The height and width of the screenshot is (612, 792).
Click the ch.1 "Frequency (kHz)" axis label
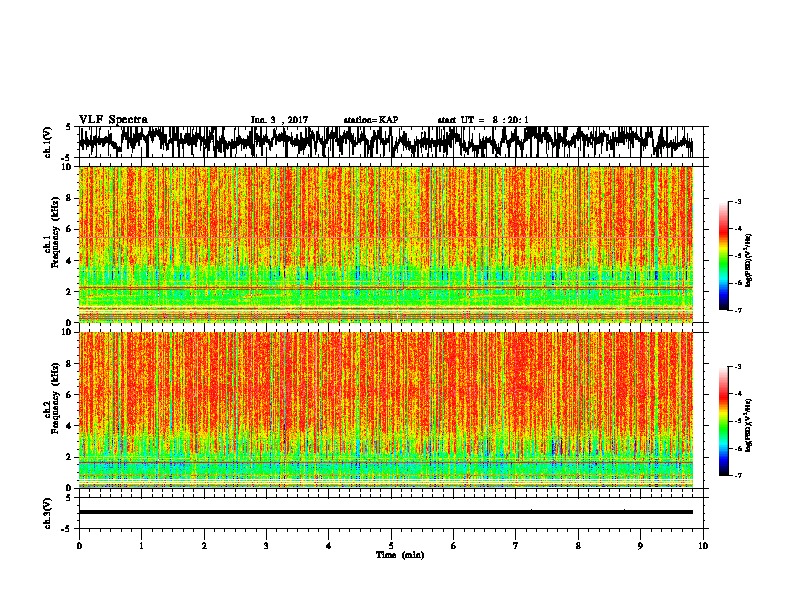click(55, 232)
